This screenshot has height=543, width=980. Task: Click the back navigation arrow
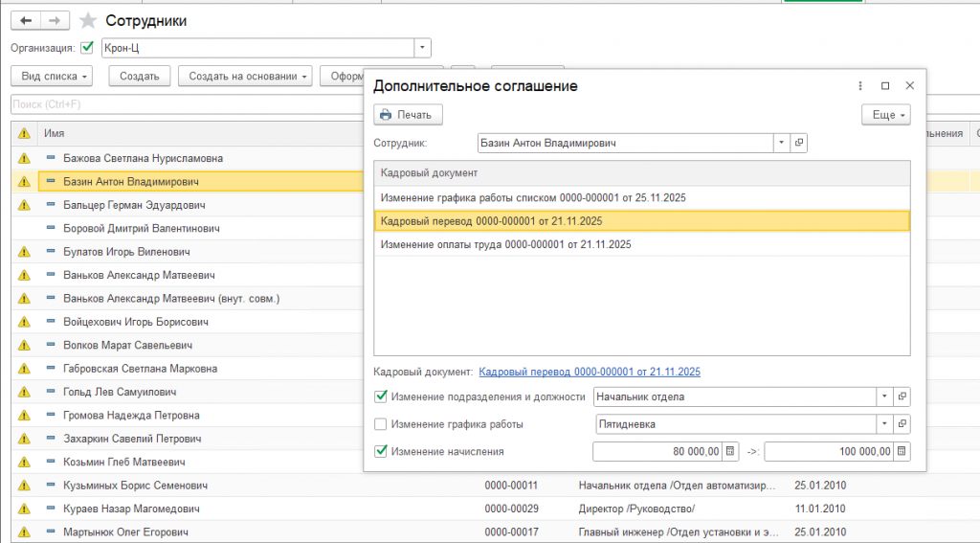point(26,20)
